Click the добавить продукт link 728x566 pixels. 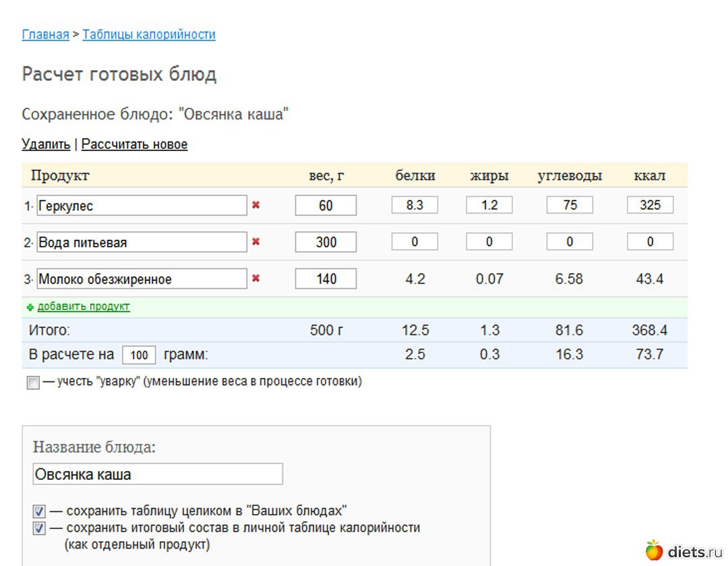[84, 307]
